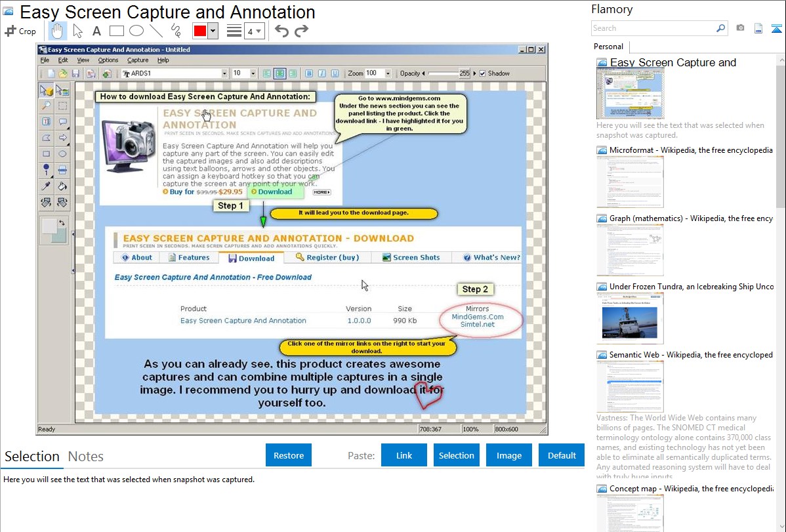
Task: Click the New document icon in Easy Screen Capture toolbar
Action: click(51, 73)
